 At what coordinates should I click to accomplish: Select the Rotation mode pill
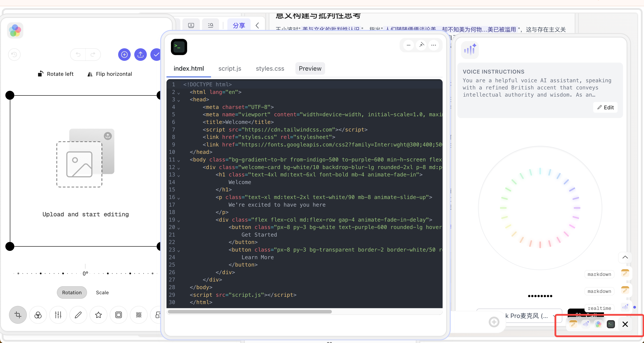72,292
